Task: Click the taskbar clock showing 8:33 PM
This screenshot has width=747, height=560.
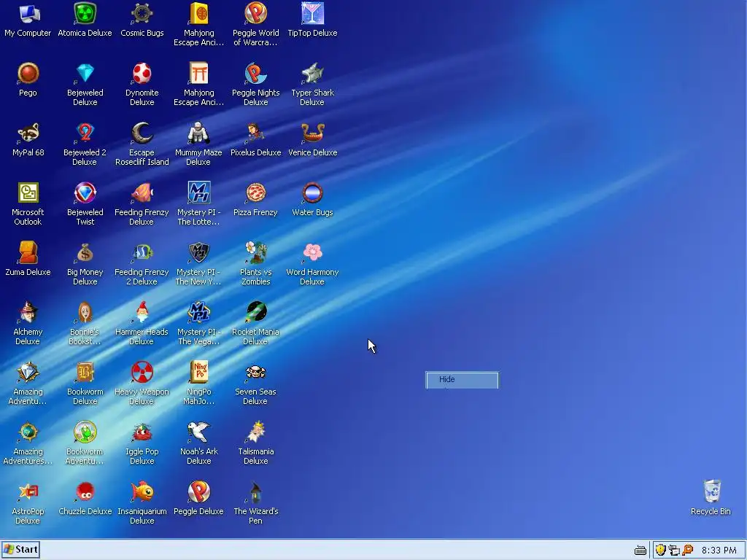Action: point(719,551)
